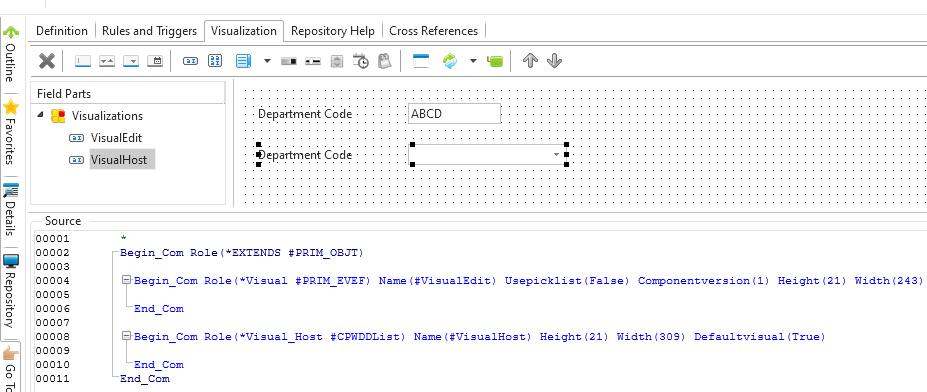927x392 pixels.
Task: Select VisualEdit in Field Parts tree
Action: pyautogui.click(x=116, y=138)
